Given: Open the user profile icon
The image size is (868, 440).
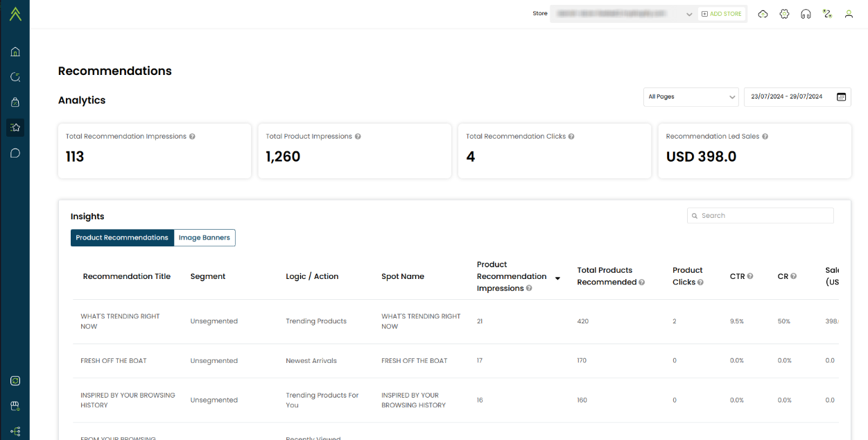Looking at the screenshot, I should (849, 14).
